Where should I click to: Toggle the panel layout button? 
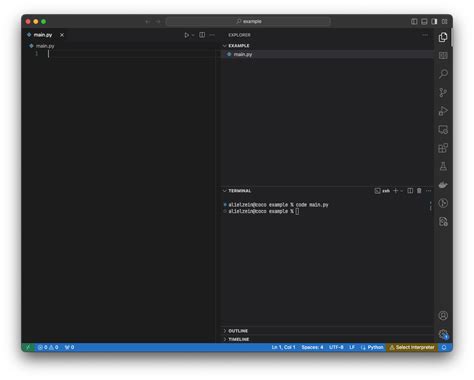(x=424, y=21)
